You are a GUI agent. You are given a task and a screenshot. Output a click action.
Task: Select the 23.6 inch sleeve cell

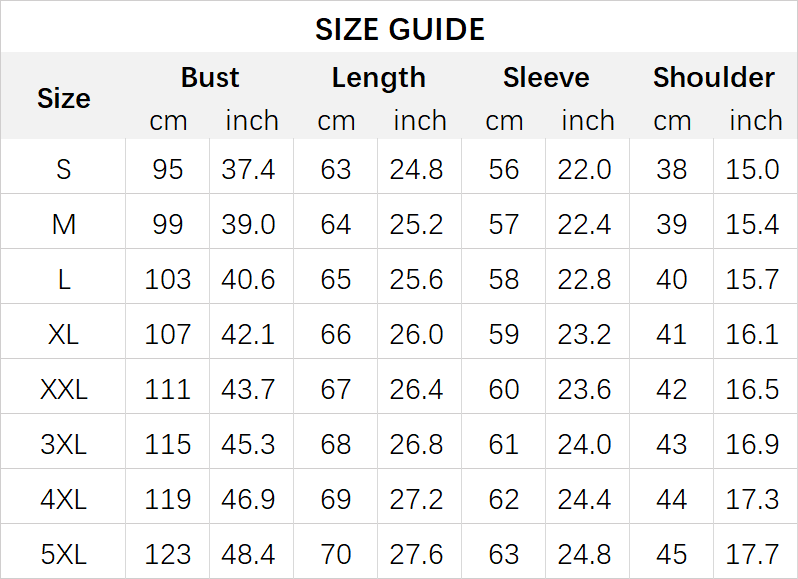point(585,389)
